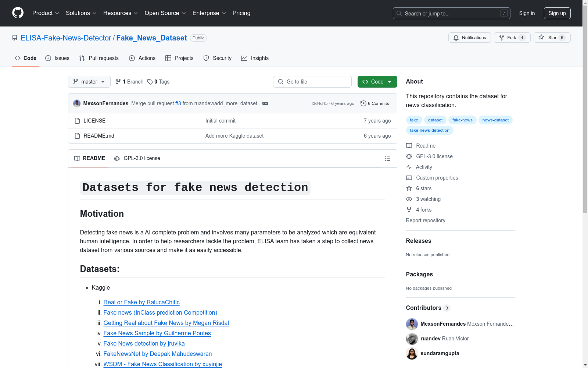Fork this repository

pyautogui.click(x=512, y=38)
